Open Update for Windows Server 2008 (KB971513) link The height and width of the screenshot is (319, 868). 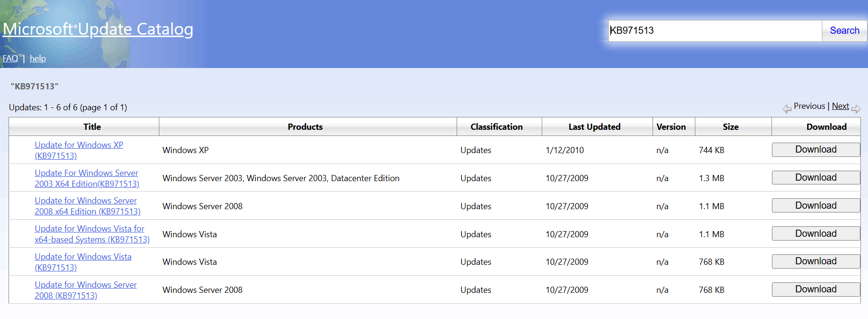tap(86, 290)
